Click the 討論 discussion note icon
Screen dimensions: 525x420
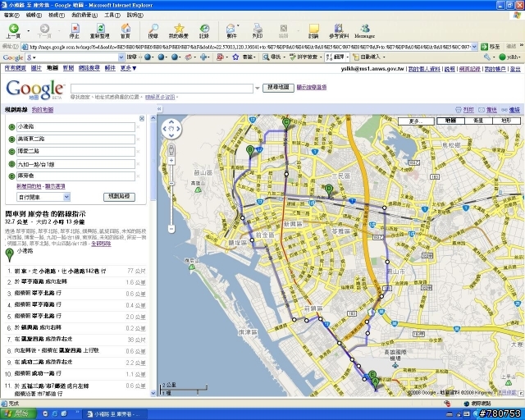313,31
